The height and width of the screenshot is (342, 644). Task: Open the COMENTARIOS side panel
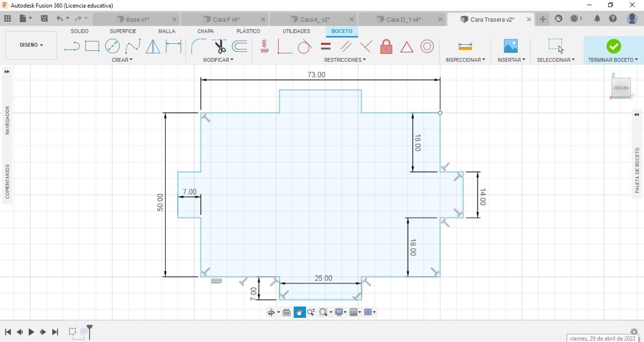8,181
